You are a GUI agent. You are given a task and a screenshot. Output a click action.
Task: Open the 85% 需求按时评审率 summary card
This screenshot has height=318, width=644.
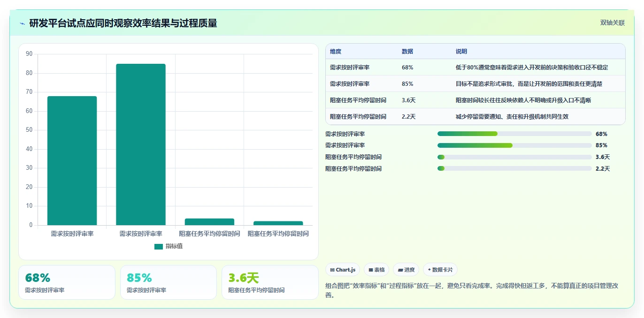tap(169, 282)
